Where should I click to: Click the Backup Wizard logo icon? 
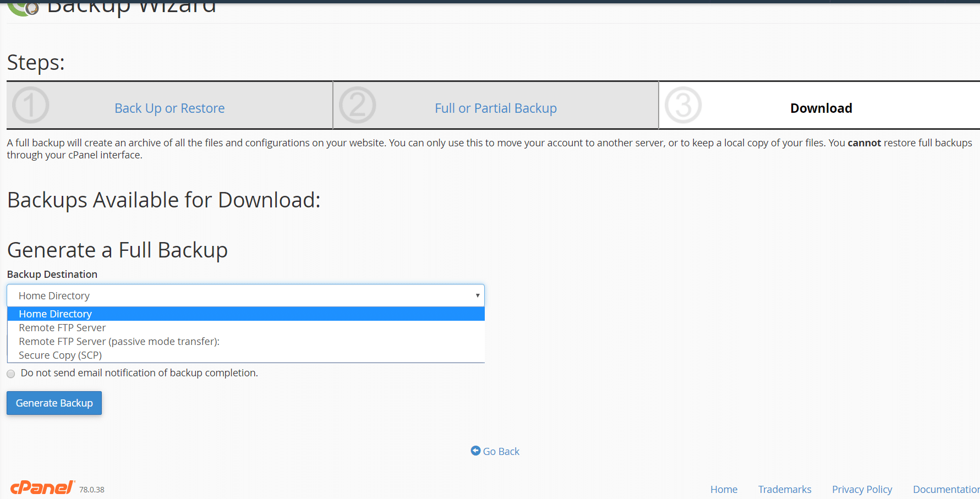pyautogui.click(x=23, y=8)
